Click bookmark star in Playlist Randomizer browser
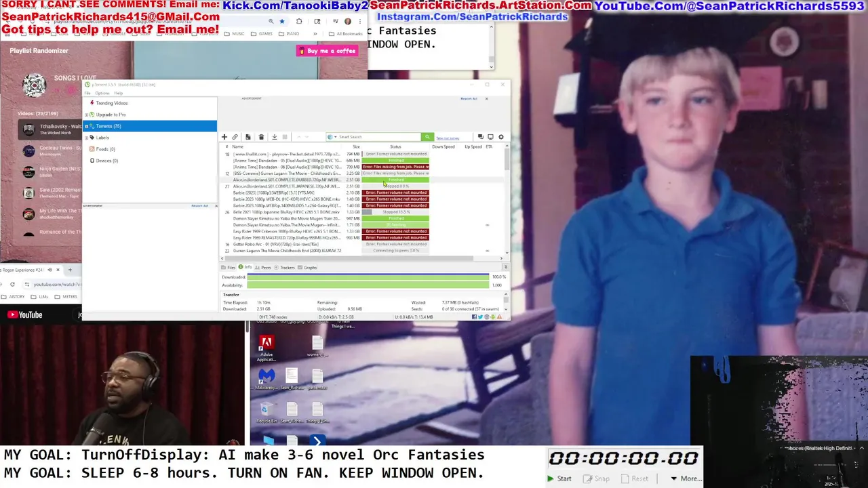This screenshot has height=488, width=868. pyautogui.click(x=281, y=21)
